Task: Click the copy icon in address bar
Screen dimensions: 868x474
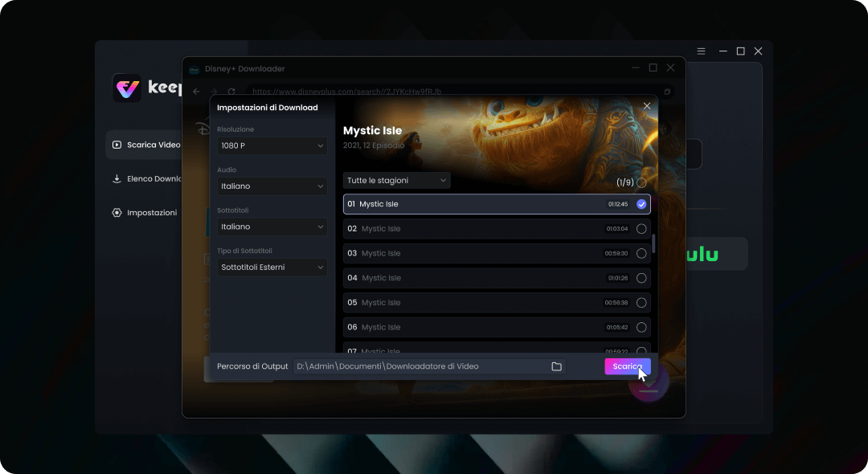Action: click(666, 92)
